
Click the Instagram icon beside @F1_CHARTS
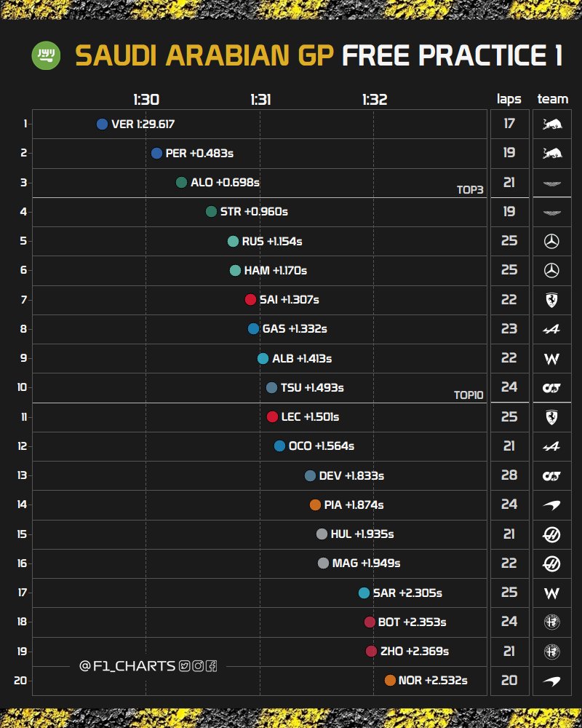(x=197, y=666)
